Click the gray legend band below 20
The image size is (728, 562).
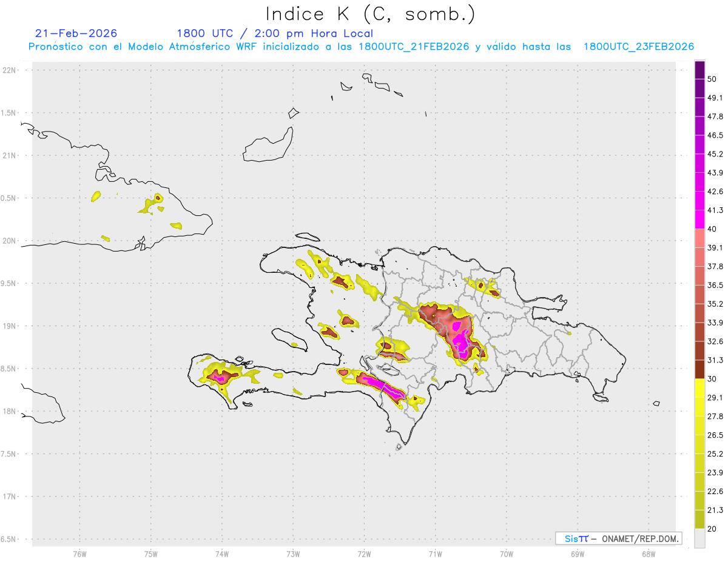point(700,538)
